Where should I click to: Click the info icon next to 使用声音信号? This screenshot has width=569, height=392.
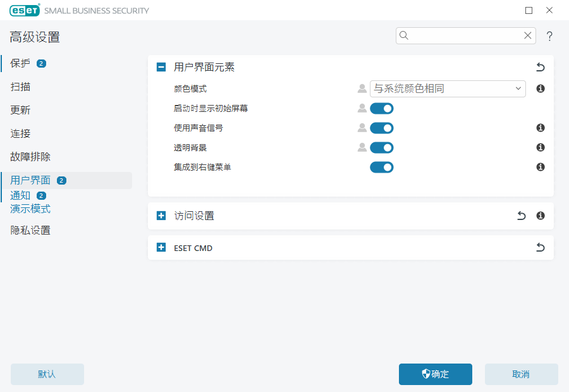(x=540, y=128)
